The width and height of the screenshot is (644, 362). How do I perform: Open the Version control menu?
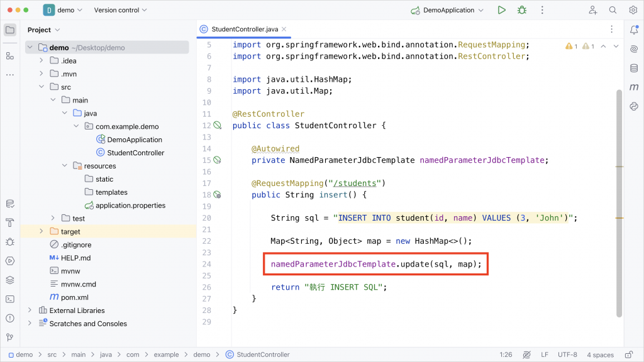pos(120,10)
